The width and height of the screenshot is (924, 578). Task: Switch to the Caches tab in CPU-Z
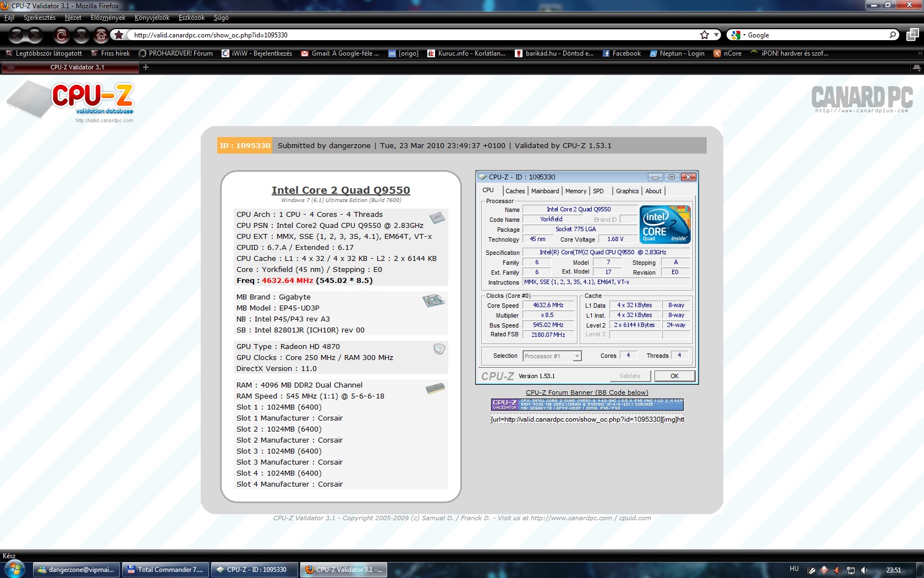[515, 191]
